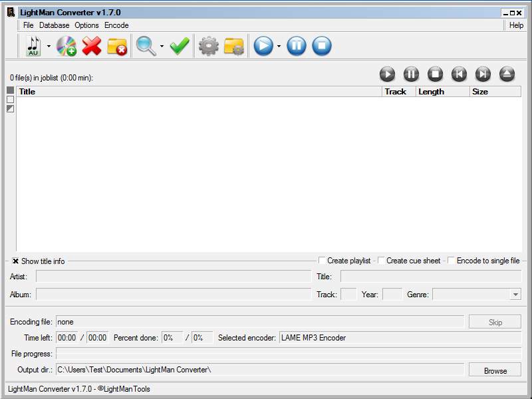Sort the joblist by the Title column header
532x399 pixels.
pos(199,92)
